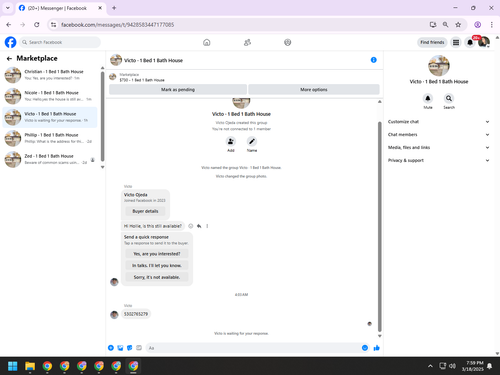Click the message '5302765279'

coord(136,314)
